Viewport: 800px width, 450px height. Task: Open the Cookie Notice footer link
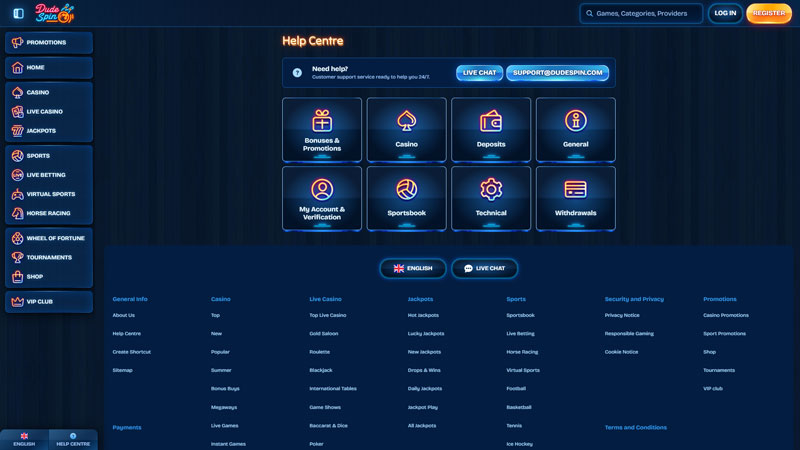(621, 352)
